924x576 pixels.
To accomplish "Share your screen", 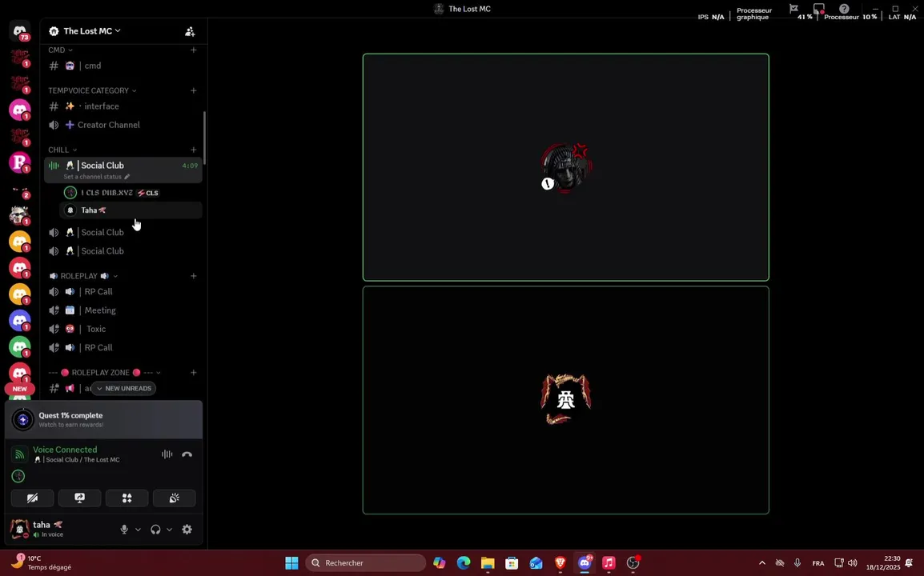I will (x=79, y=498).
